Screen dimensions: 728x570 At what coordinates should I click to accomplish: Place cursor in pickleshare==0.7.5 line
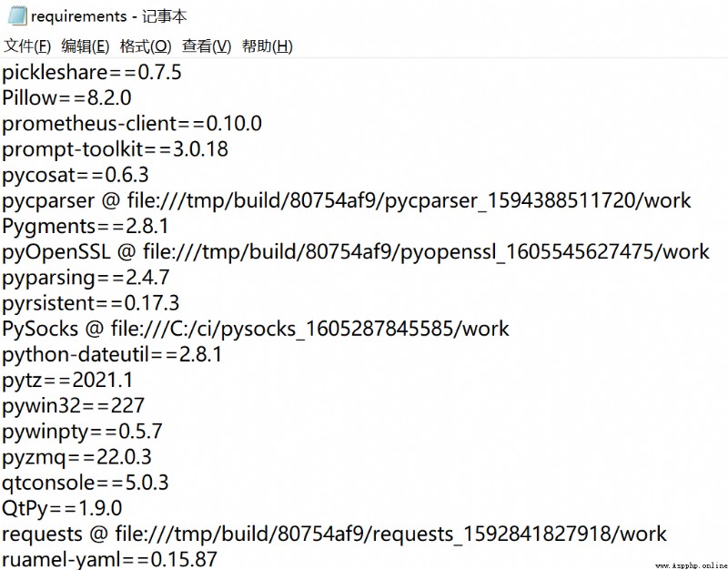click(92, 73)
